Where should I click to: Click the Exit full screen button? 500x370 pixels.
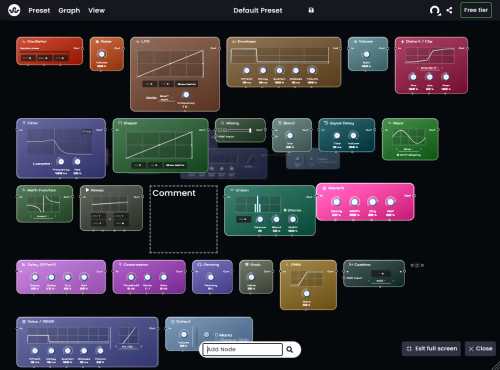(431, 349)
